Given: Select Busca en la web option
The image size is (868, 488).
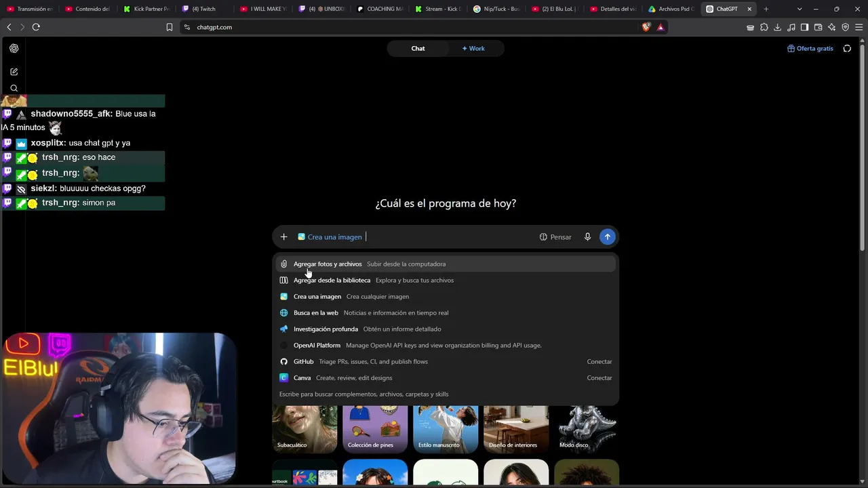Looking at the screenshot, I should tap(446, 313).
